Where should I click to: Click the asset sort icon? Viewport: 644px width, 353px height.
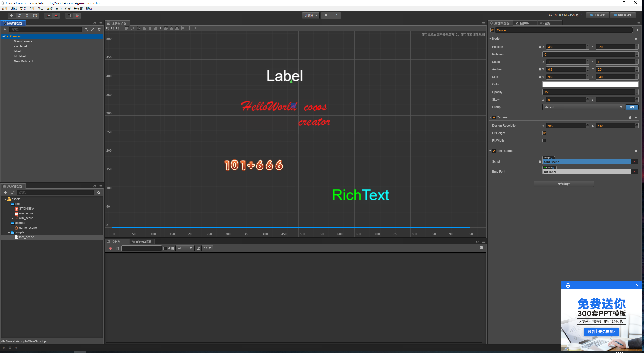pos(13,193)
